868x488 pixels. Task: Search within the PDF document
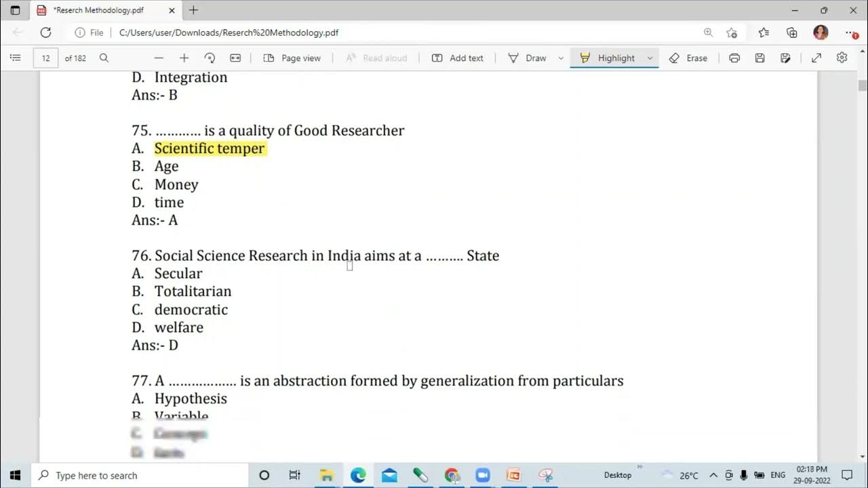pyautogui.click(x=104, y=58)
